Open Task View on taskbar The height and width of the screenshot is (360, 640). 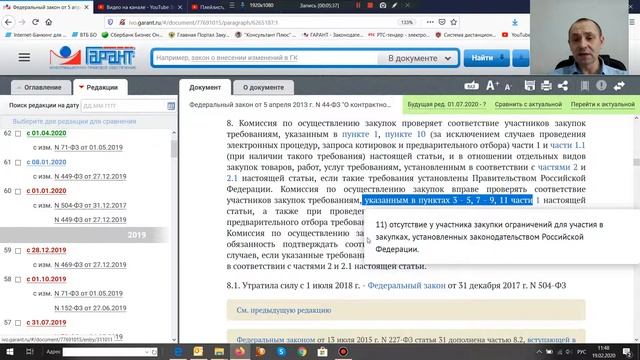coord(29,351)
